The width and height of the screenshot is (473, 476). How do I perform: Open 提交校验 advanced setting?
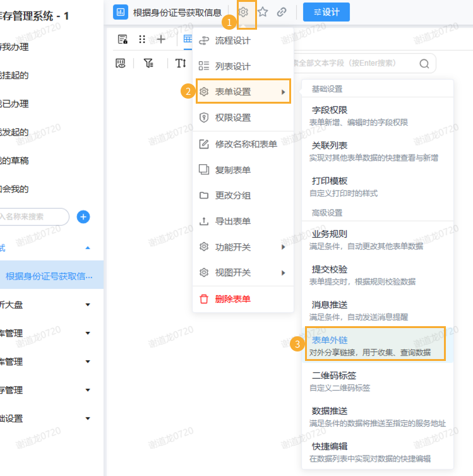click(x=378, y=275)
